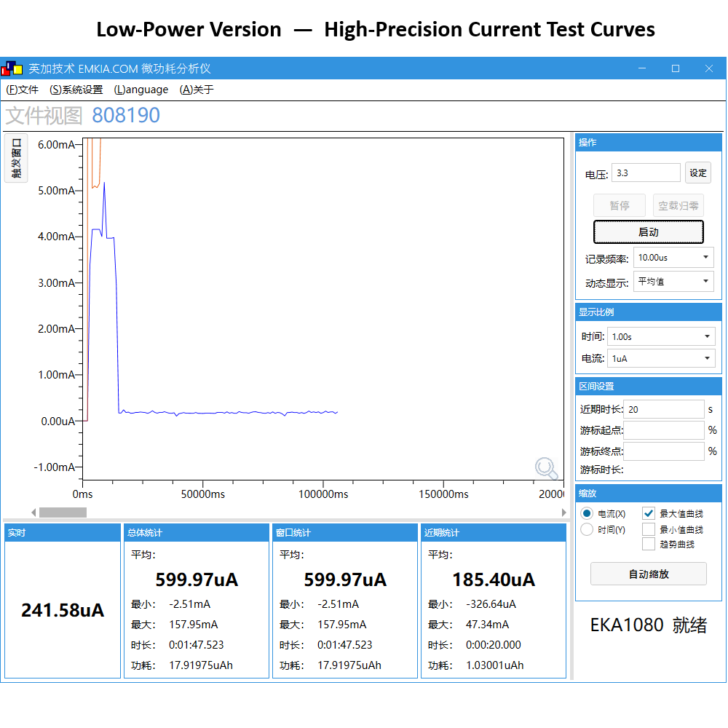Open the (S)系统设置 menu

pos(76,90)
